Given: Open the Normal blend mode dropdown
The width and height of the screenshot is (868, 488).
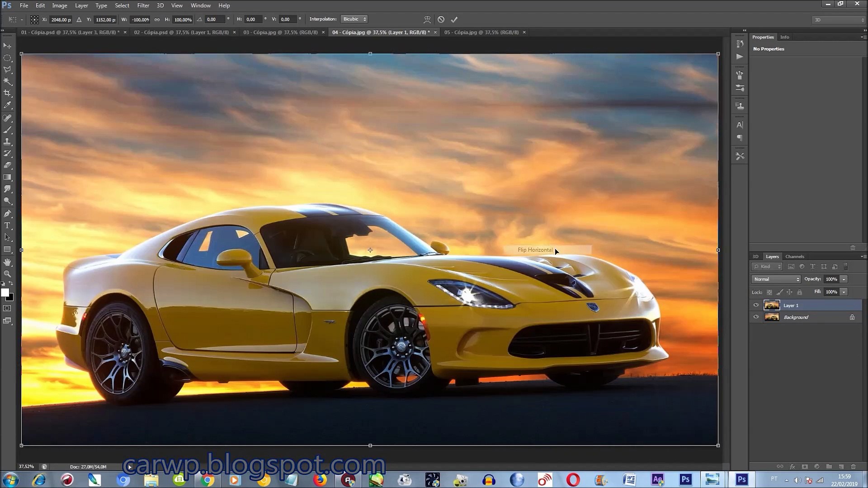Looking at the screenshot, I should pos(776,279).
